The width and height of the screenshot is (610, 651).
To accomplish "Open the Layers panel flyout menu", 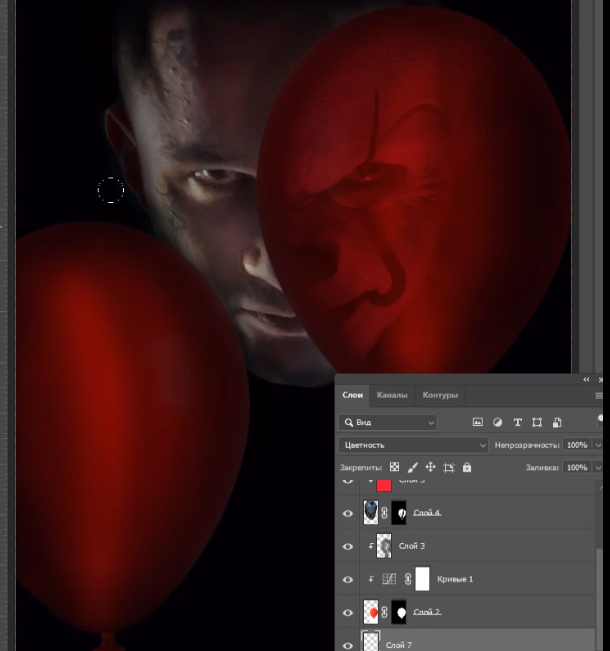I will point(599,396).
